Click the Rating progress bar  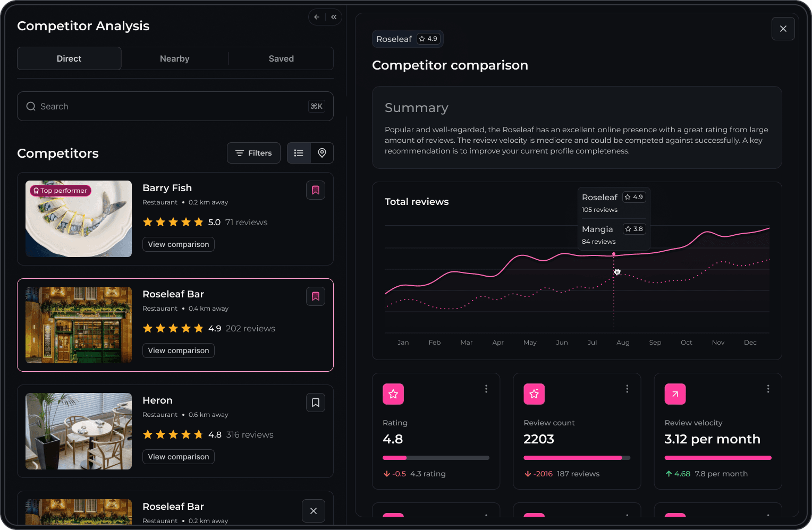436,458
